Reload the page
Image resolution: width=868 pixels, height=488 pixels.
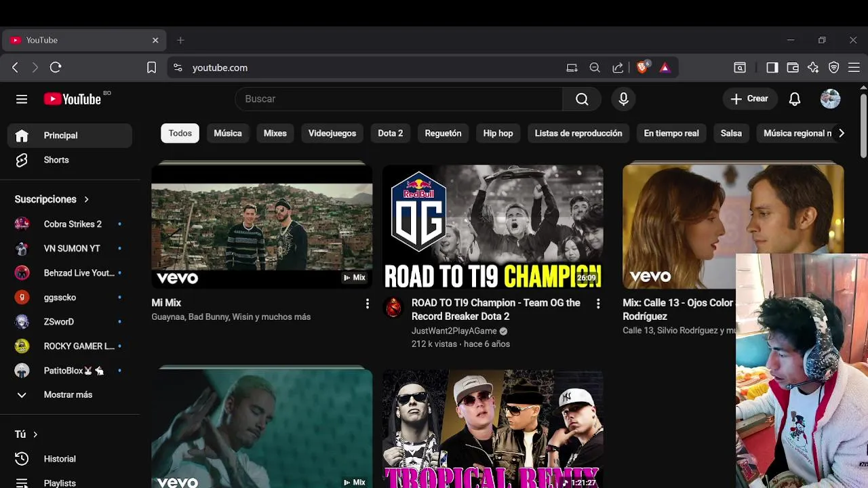[56, 67]
